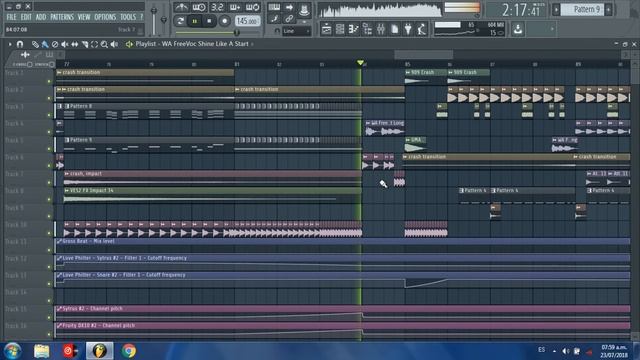Image resolution: width=640 pixels, height=360 pixels.
Task: Open the Pattern 9 selector
Action: pyautogui.click(x=582, y=9)
